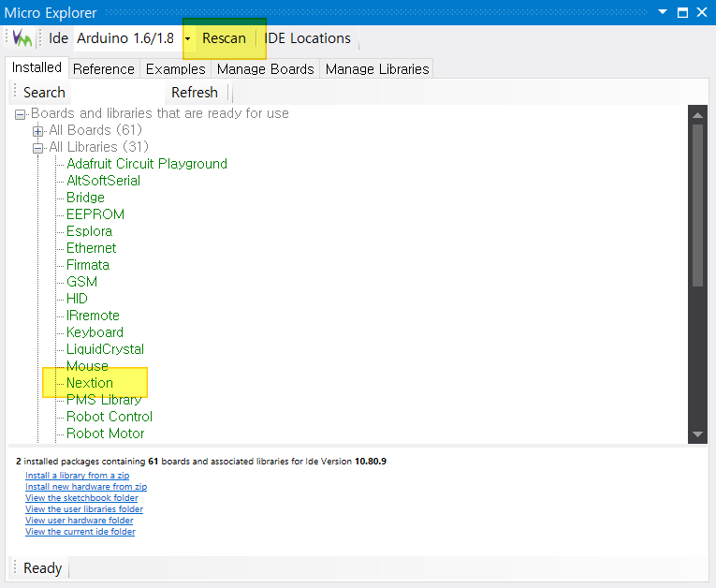Select the Keyboard library

(95, 332)
